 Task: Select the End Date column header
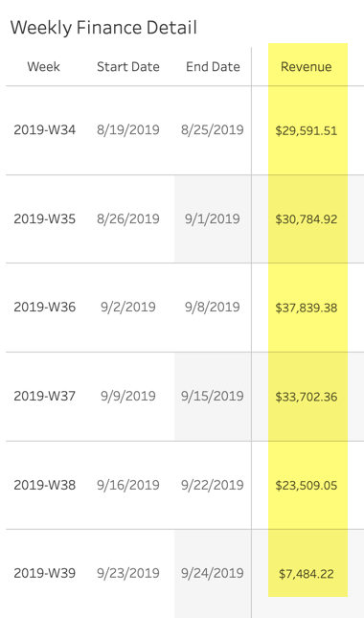point(213,67)
